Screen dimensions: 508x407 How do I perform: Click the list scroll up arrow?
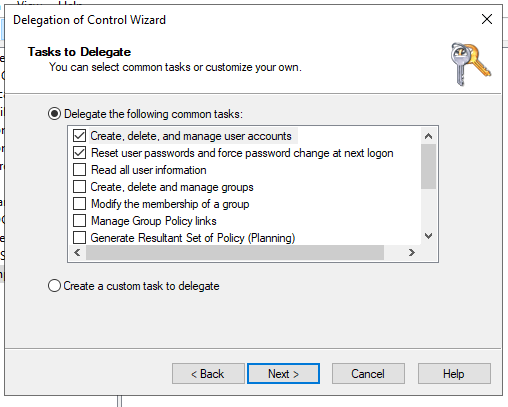click(x=428, y=136)
